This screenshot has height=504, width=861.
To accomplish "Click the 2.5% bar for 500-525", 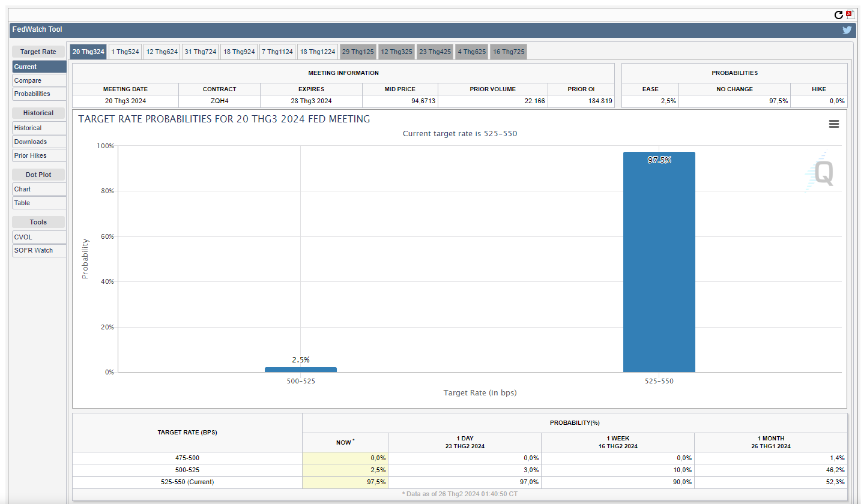I will tap(301, 370).
